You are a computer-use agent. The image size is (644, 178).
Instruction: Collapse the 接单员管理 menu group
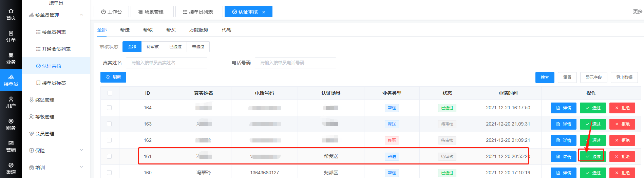click(81, 15)
